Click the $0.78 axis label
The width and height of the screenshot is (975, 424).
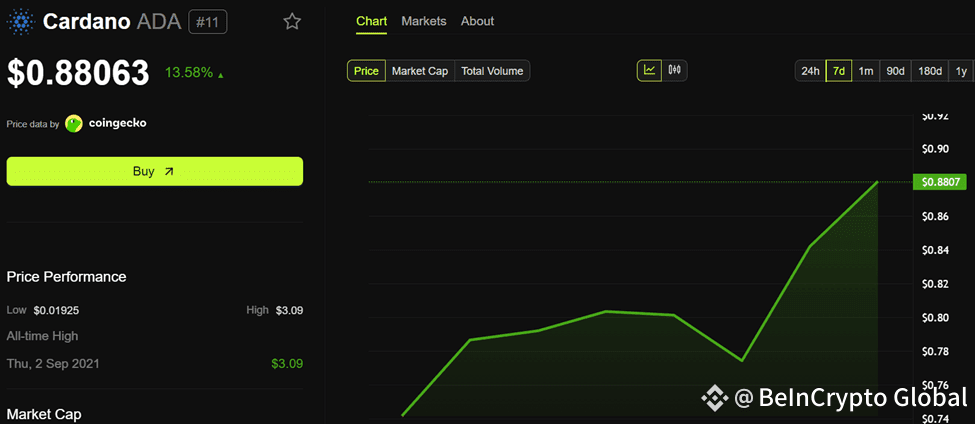pos(936,352)
